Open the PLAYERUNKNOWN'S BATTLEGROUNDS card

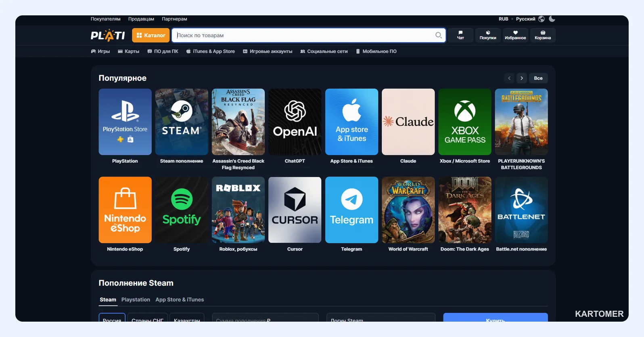(x=521, y=122)
